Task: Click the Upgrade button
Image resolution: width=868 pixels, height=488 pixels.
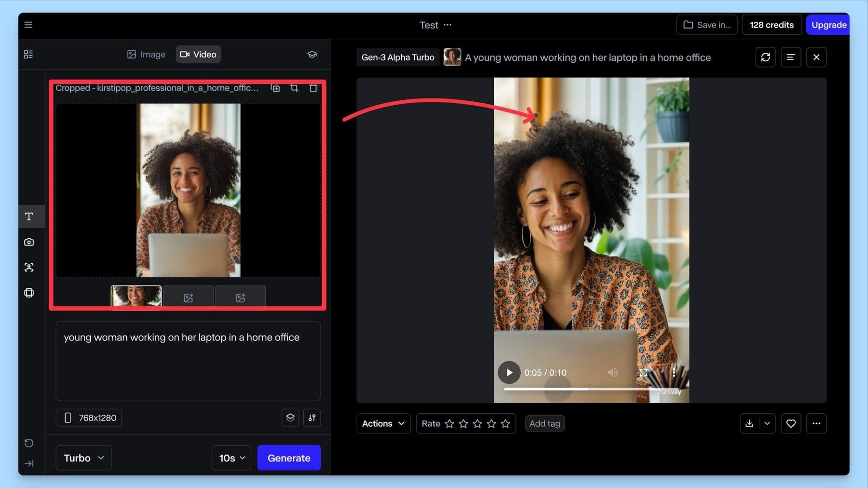Action: coord(828,25)
